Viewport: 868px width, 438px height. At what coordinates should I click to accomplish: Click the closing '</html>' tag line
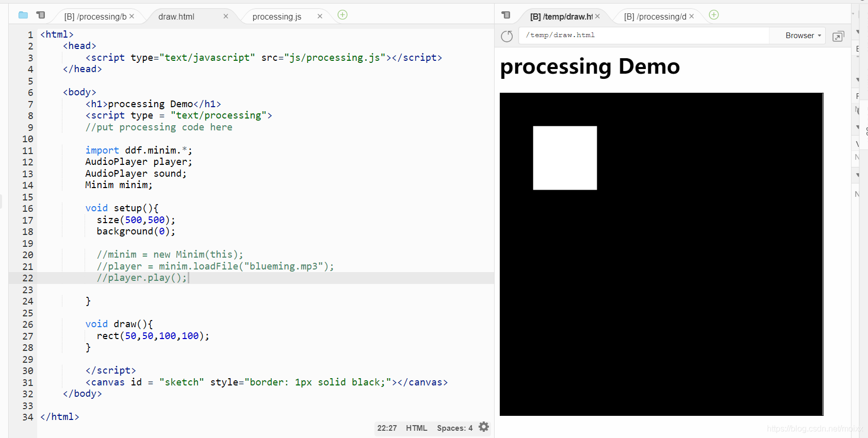pyautogui.click(x=60, y=417)
